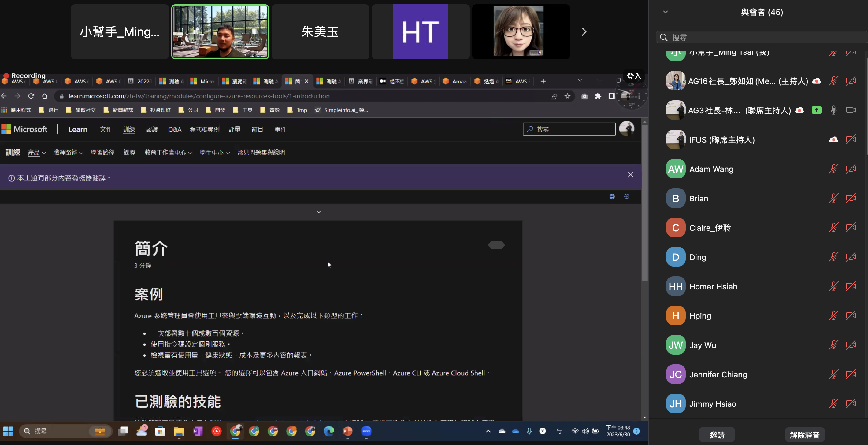
Task: Open the Q&A navigation item
Action: coord(175,129)
